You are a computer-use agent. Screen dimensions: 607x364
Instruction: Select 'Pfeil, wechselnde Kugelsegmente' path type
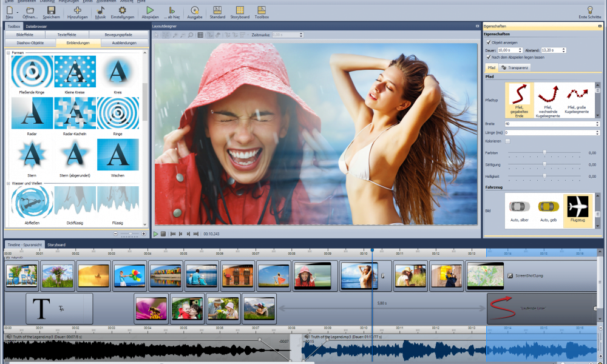[548, 100]
